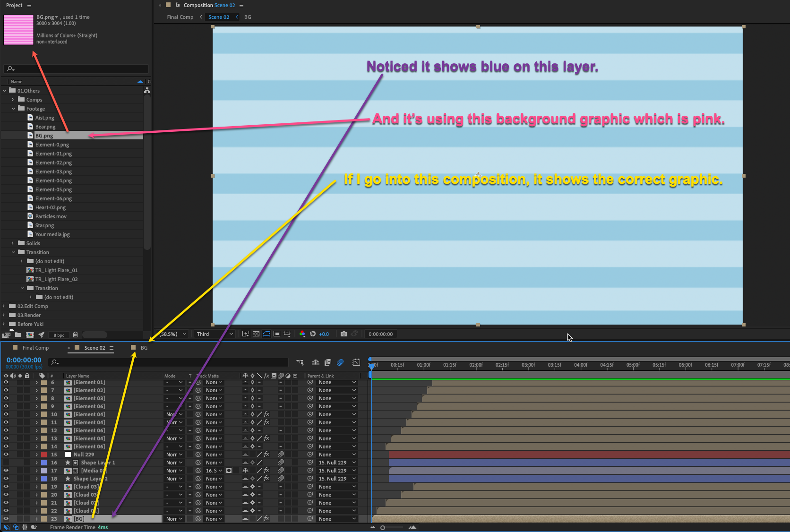Screen dimensions: 790x532
Task: Select the Project panel tab
Action: coord(14,5)
